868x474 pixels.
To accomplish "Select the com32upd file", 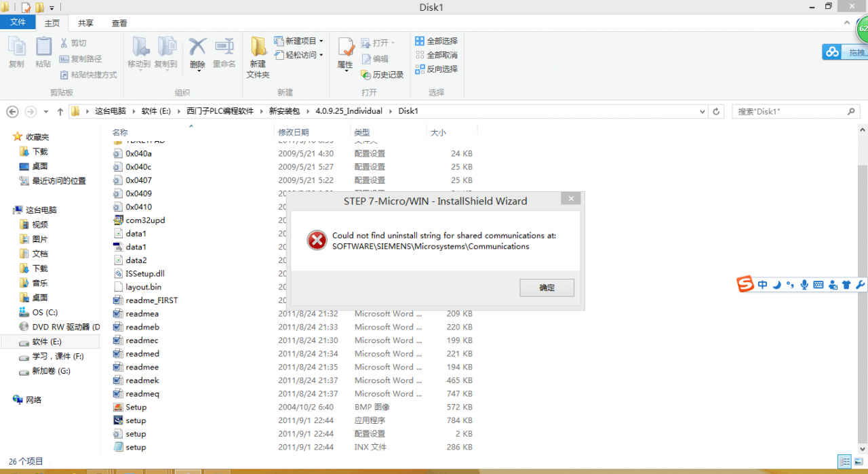I will pyautogui.click(x=145, y=220).
